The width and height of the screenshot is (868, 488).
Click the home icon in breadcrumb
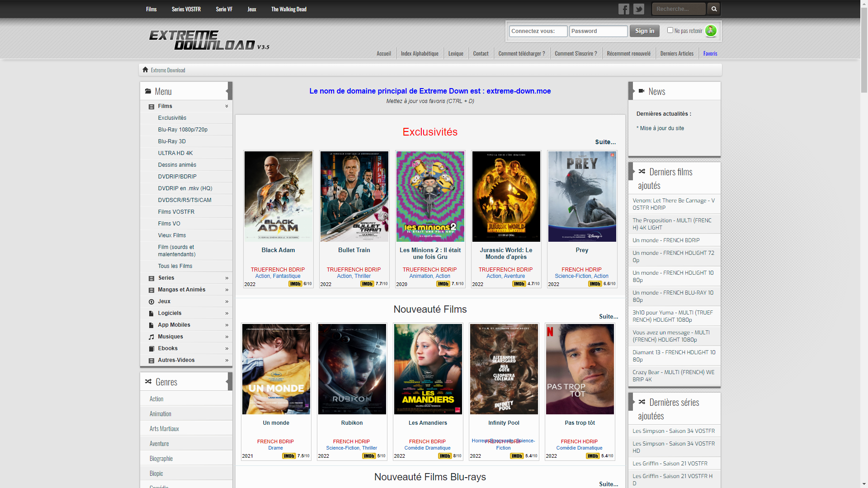tap(145, 70)
